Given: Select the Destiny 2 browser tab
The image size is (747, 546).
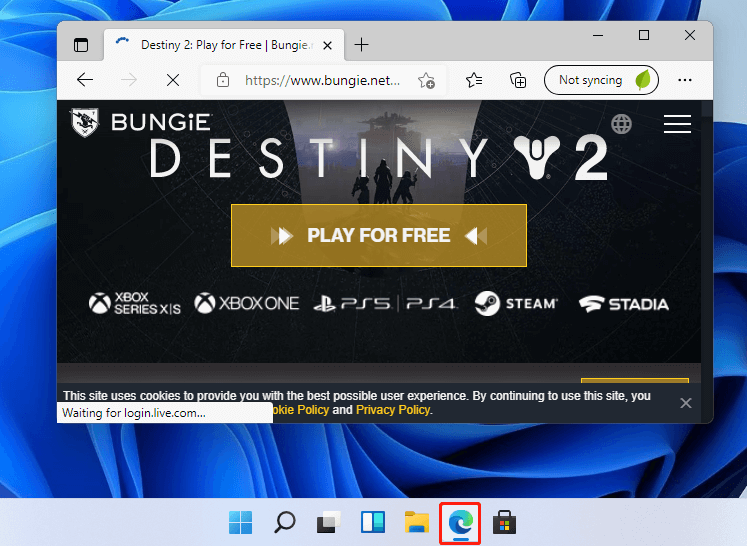Looking at the screenshot, I should pos(224,45).
